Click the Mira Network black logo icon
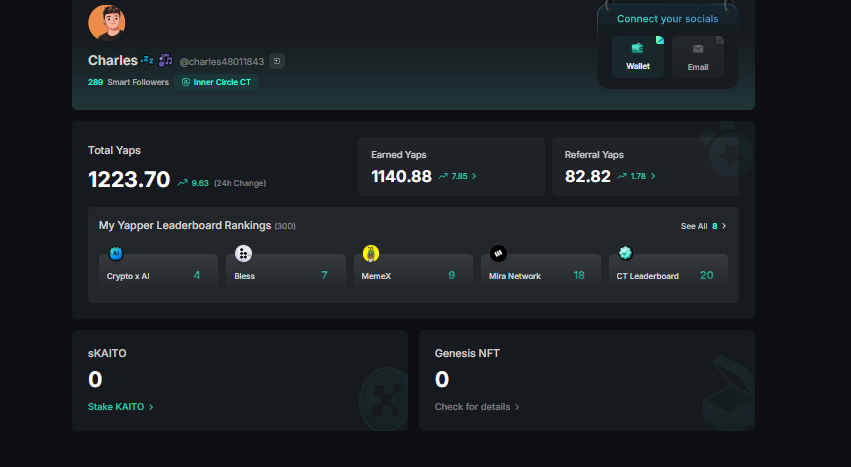This screenshot has width=851, height=467. coord(498,253)
